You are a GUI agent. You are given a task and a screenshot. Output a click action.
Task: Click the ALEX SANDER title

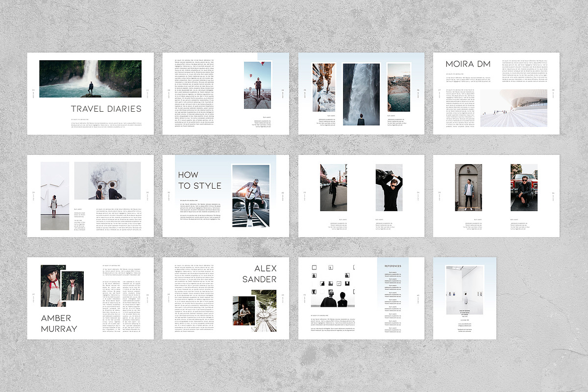tap(259, 274)
